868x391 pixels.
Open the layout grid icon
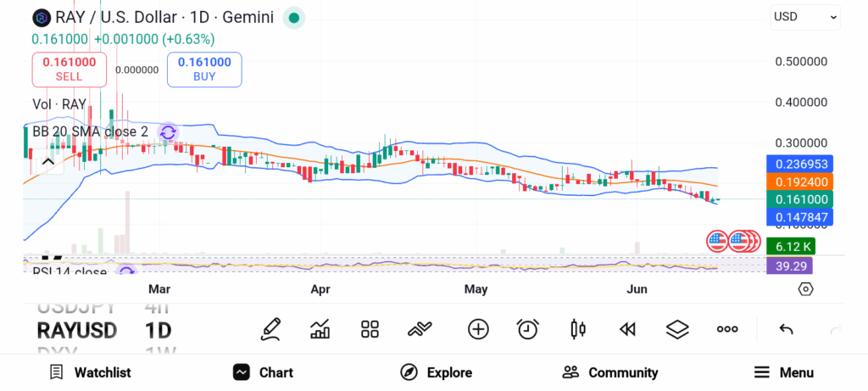(x=370, y=329)
